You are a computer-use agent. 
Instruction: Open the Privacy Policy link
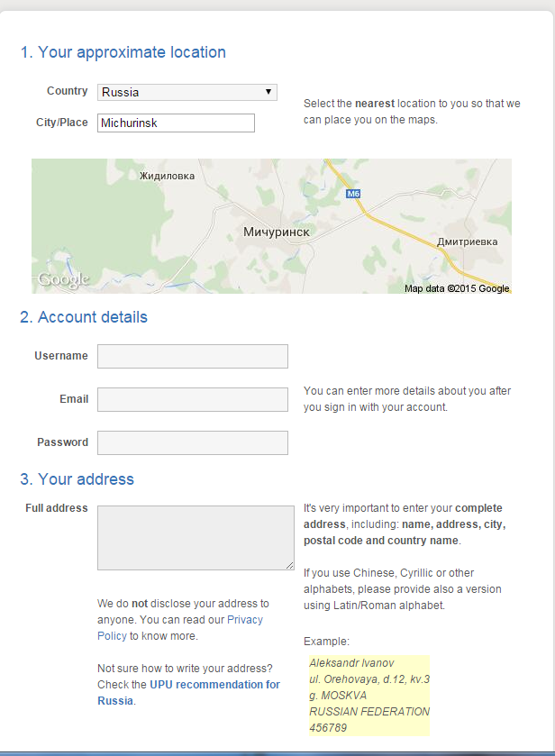pyautogui.click(x=180, y=628)
